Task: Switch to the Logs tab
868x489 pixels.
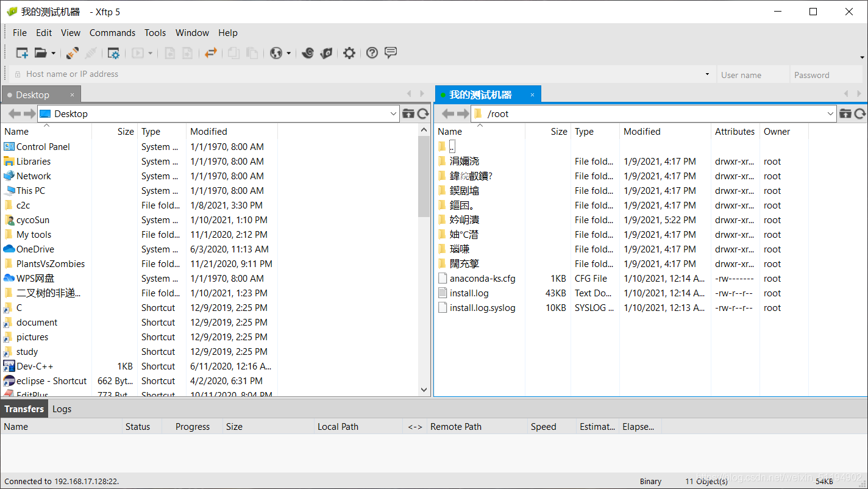Action: point(62,409)
